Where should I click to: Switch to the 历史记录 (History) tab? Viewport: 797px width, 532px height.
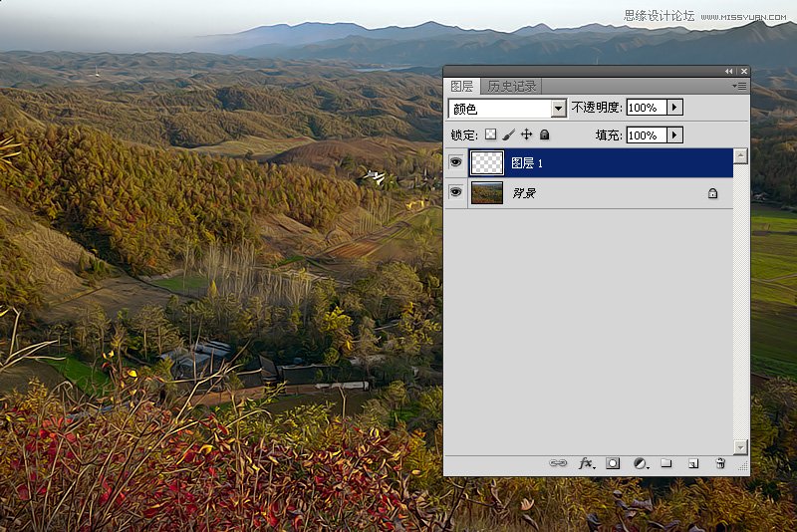[x=511, y=87]
